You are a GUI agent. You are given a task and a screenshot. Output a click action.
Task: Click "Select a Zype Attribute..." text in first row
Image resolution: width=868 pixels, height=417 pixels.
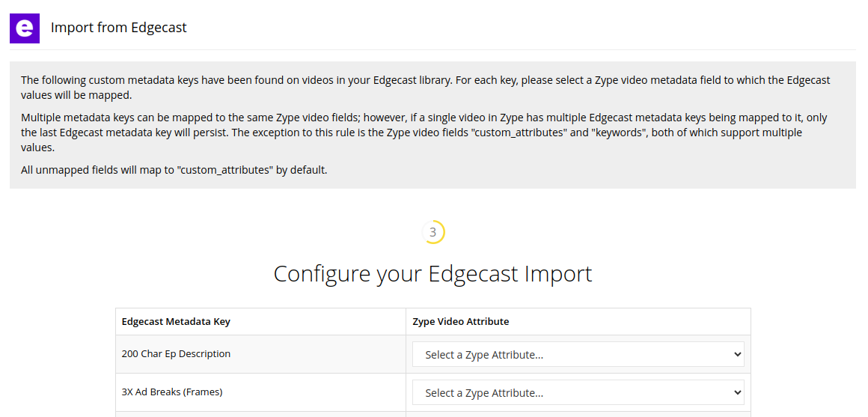pyautogui.click(x=484, y=355)
